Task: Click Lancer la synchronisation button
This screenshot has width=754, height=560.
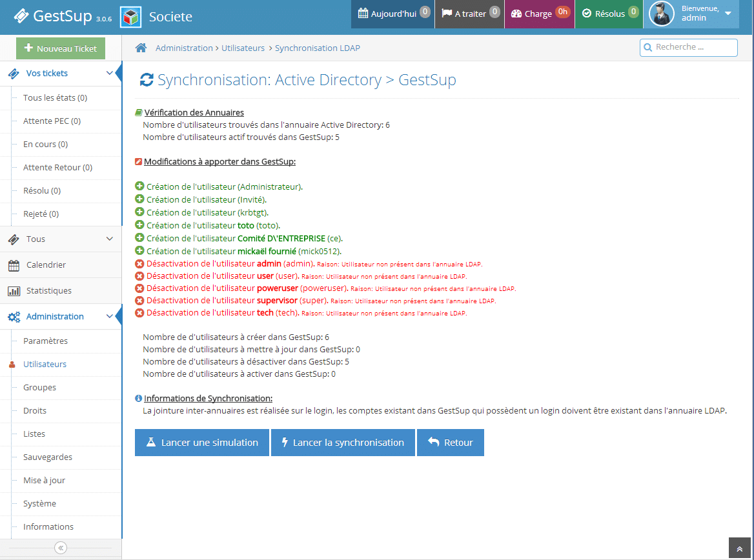Action: pos(343,443)
